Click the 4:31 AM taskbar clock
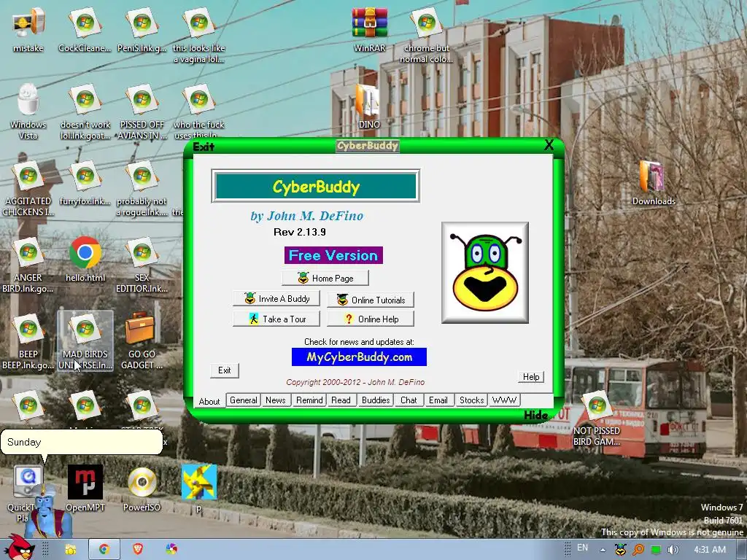 point(710,550)
